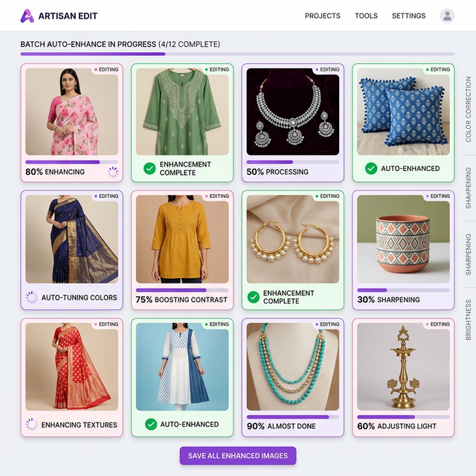
Task: Open the mustard yellow kurta thumbnail
Action: point(182,239)
